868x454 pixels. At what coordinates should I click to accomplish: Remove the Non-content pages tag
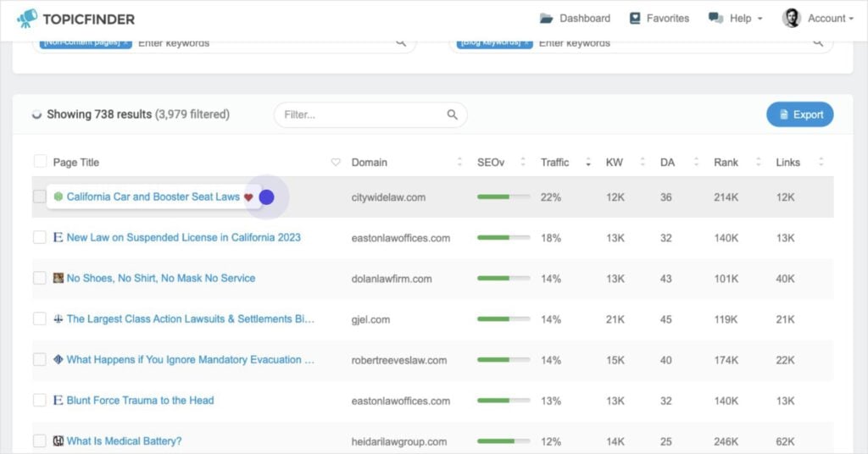click(x=126, y=42)
